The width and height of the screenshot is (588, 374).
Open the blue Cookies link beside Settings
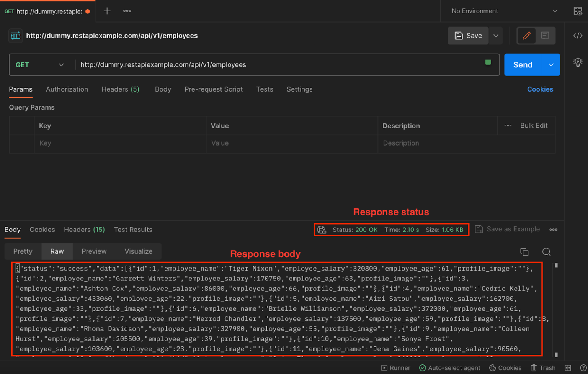[x=540, y=89]
